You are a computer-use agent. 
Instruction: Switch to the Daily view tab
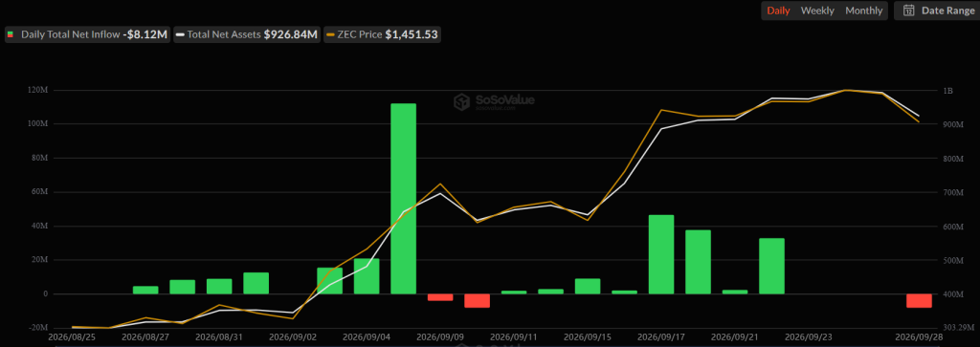click(x=778, y=11)
